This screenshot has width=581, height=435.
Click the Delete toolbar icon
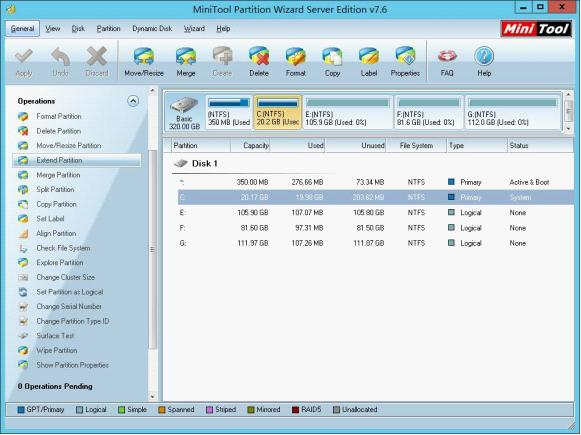click(259, 62)
